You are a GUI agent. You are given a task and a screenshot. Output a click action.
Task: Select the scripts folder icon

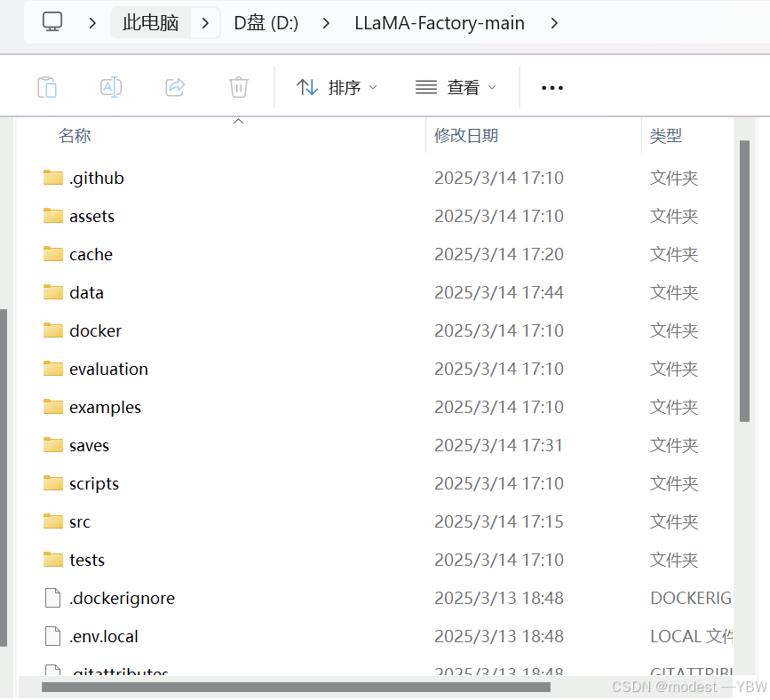pos(53,483)
